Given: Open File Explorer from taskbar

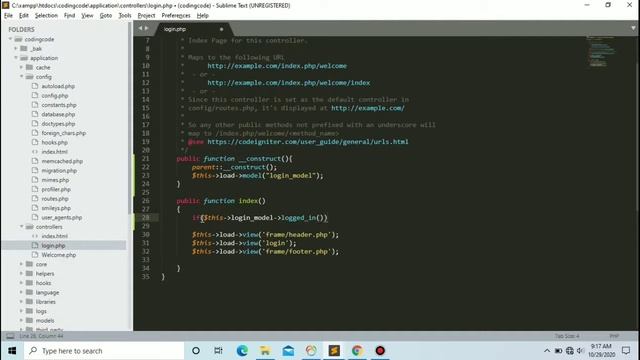Looking at the screenshot, I should pos(265,351).
